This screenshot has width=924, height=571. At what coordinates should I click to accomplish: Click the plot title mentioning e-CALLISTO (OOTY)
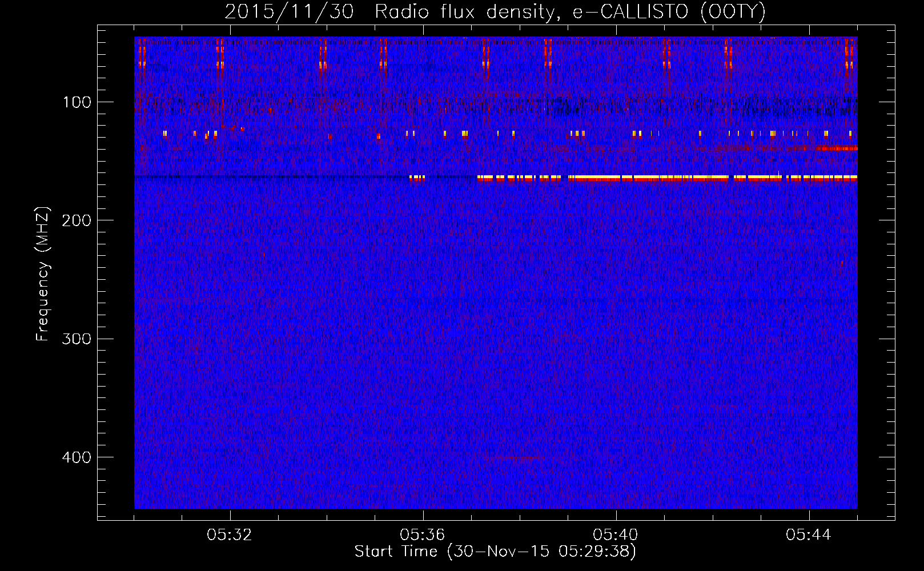point(495,11)
